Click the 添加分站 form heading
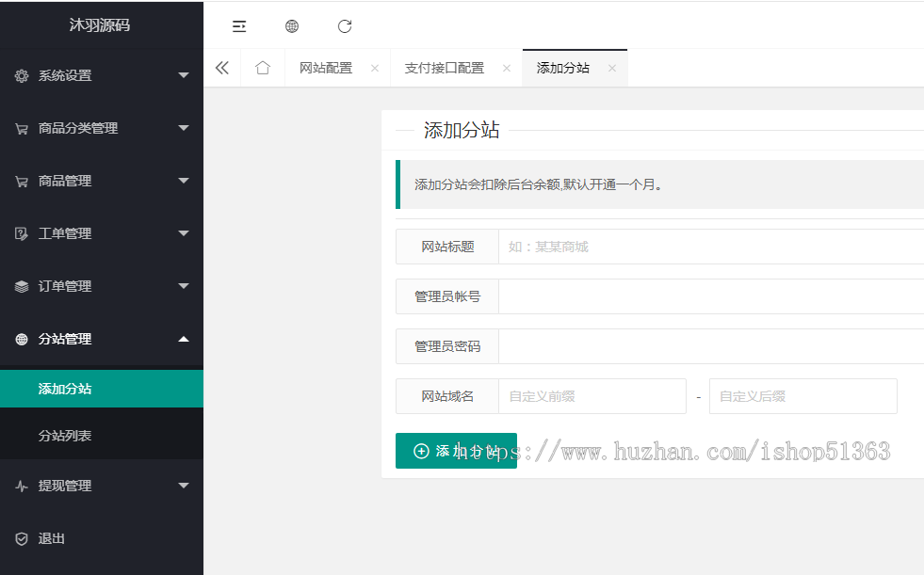This screenshot has width=924, height=575. [x=462, y=130]
